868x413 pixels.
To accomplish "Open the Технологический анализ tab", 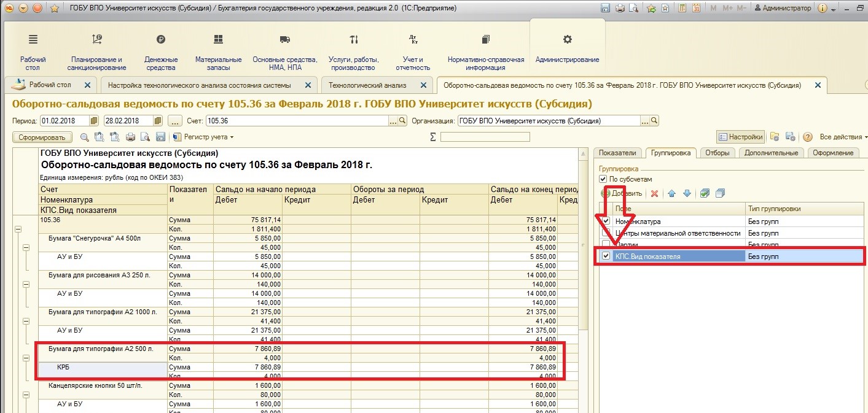I will (x=367, y=85).
